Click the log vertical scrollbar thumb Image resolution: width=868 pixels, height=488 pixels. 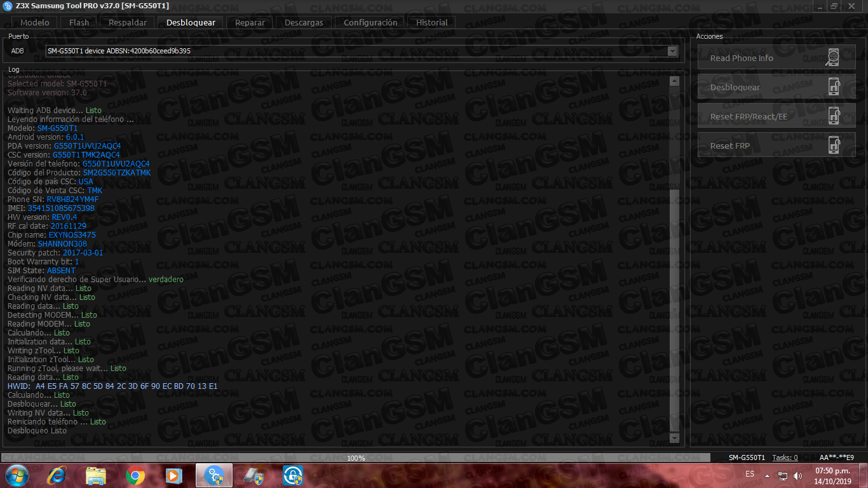pos(674,310)
